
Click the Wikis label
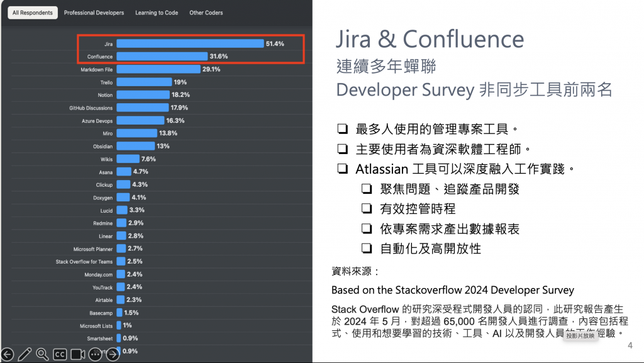pyautogui.click(x=106, y=159)
